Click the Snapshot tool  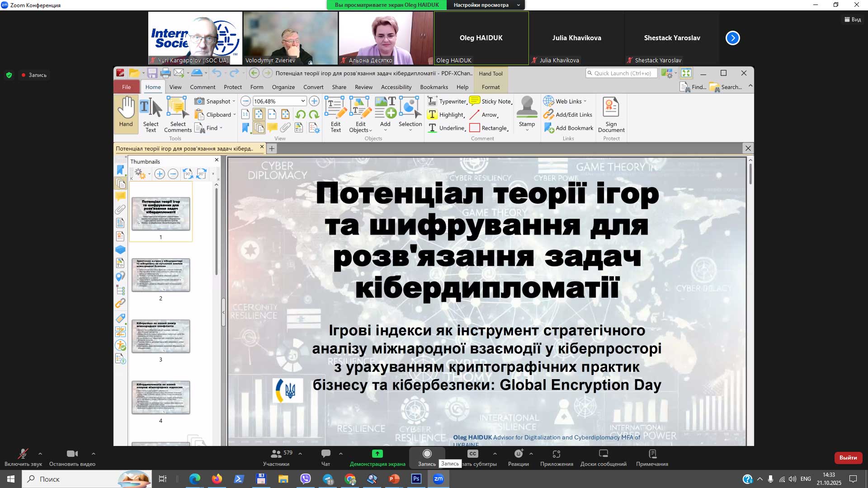pyautogui.click(x=214, y=101)
